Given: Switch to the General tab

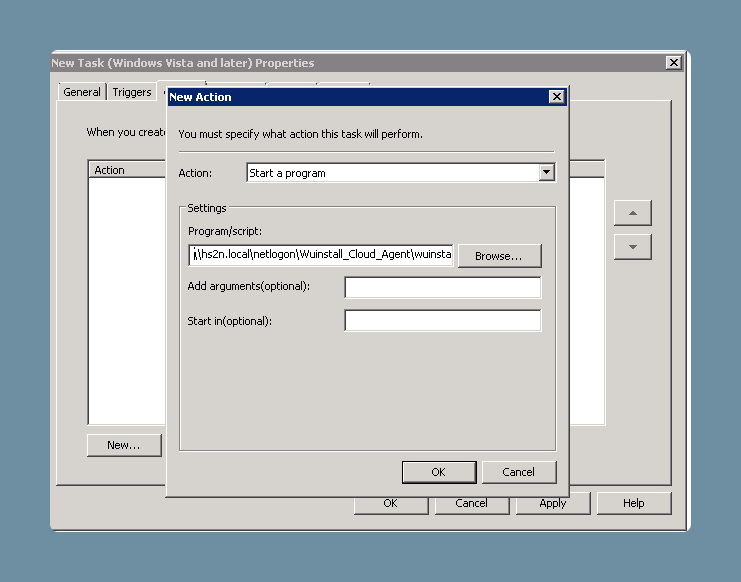Looking at the screenshot, I should (x=82, y=92).
